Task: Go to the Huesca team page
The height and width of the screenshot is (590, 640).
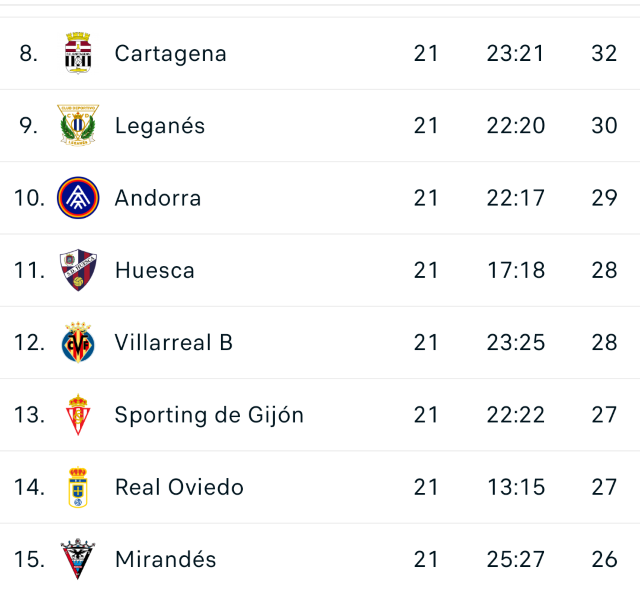Action: point(155,270)
